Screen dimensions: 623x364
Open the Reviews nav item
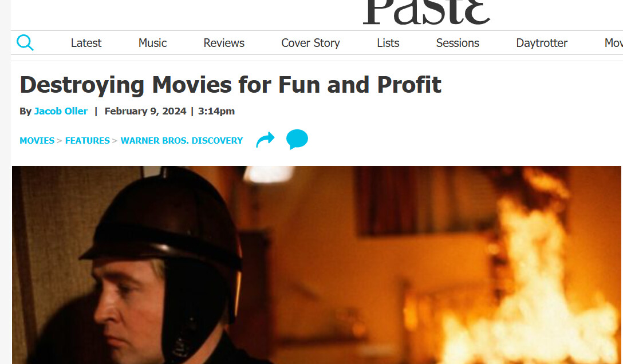[224, 43]
